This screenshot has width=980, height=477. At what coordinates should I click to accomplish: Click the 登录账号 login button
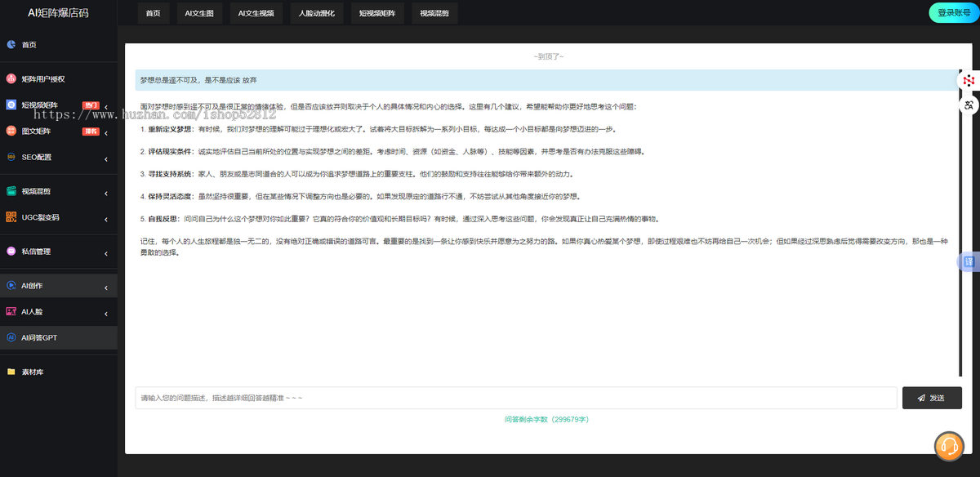(954, 12)
